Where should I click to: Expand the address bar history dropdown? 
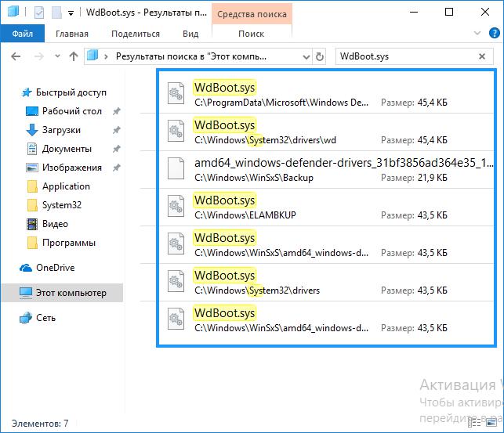coord(306,57)
